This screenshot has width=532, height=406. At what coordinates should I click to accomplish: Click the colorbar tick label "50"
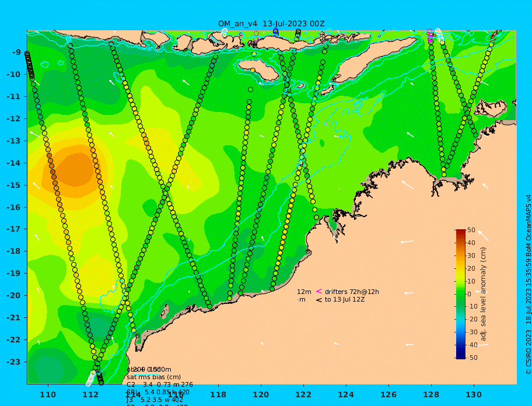pyautogui.click(x=471, y=230)
